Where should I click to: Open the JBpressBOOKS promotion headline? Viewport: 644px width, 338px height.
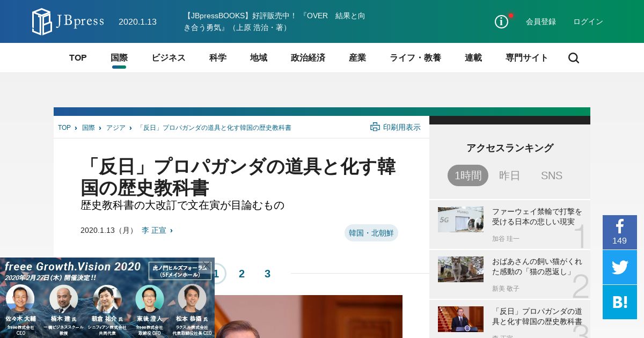(x=274, y=21)
